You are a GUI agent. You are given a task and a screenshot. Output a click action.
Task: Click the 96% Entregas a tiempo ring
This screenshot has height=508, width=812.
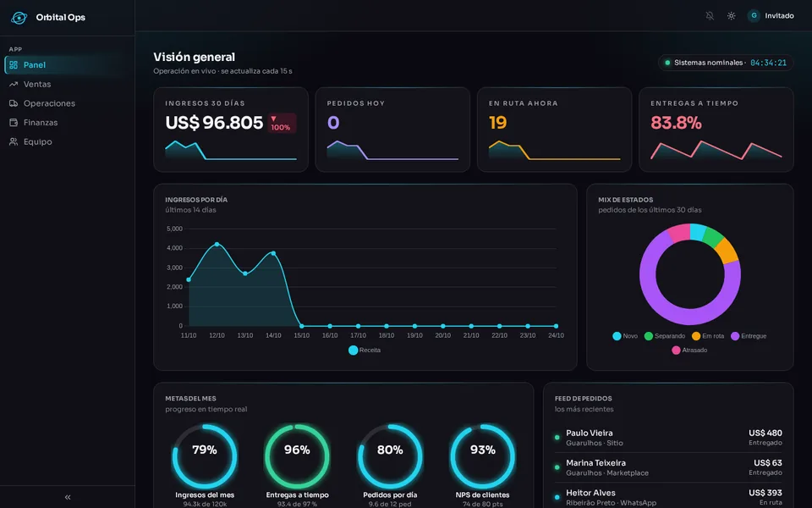[x=297, y=456]
